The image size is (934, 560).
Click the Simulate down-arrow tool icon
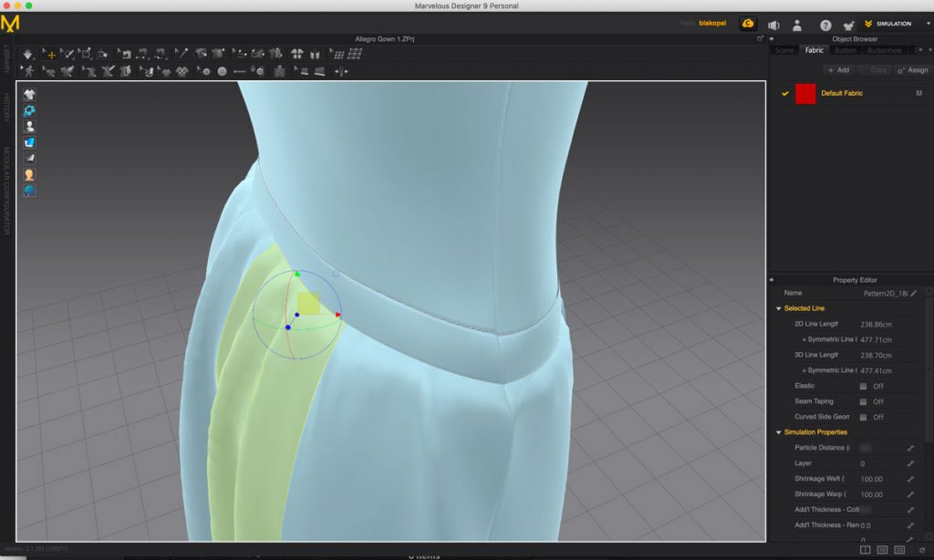(28, 54)
